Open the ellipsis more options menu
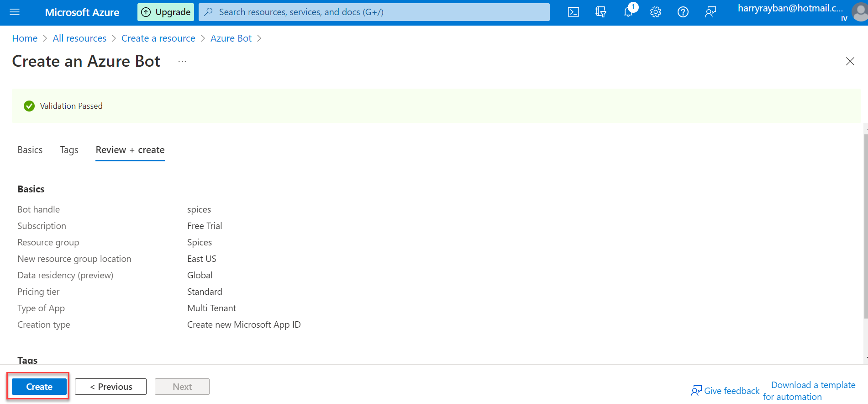This screenshot has height=404, width=868. point(182,61)
